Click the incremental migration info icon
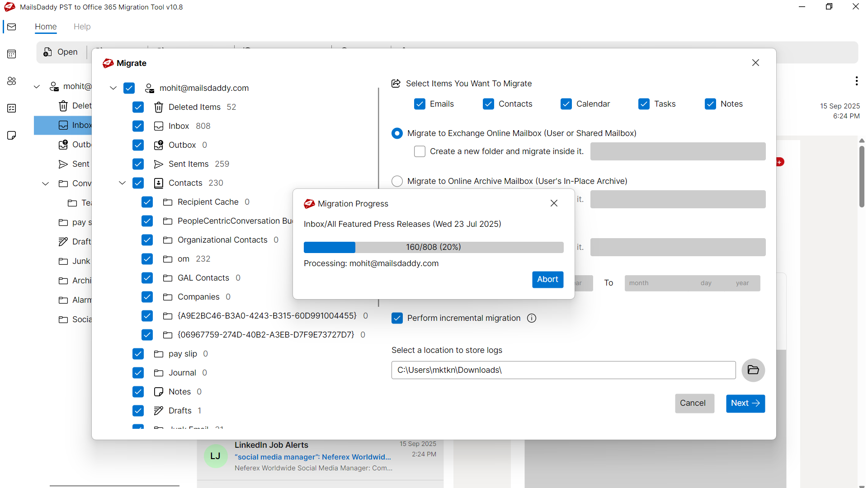The width and height of the screenshot is (868, 488). 532,318
